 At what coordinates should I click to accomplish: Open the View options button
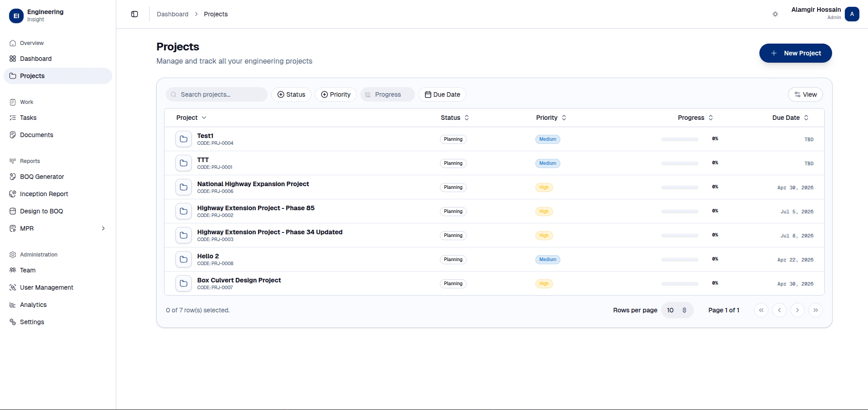pyautogui.click(x=805, y=94)
